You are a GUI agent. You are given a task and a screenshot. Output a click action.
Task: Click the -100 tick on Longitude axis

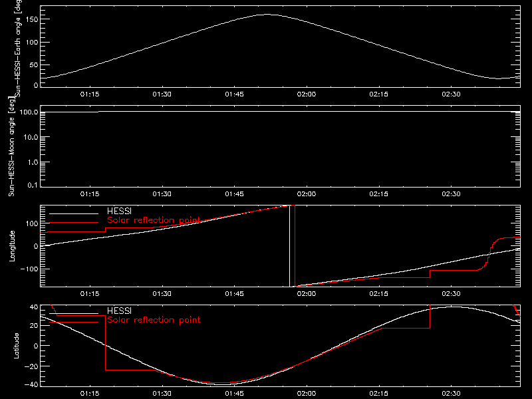pos(29,269)
